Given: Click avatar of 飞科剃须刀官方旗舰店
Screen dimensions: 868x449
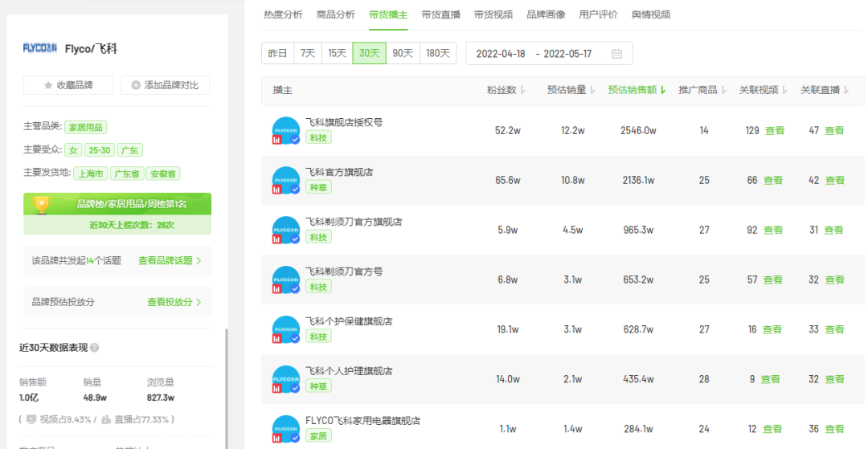Looking at the screenshot, I should point(285,230).
